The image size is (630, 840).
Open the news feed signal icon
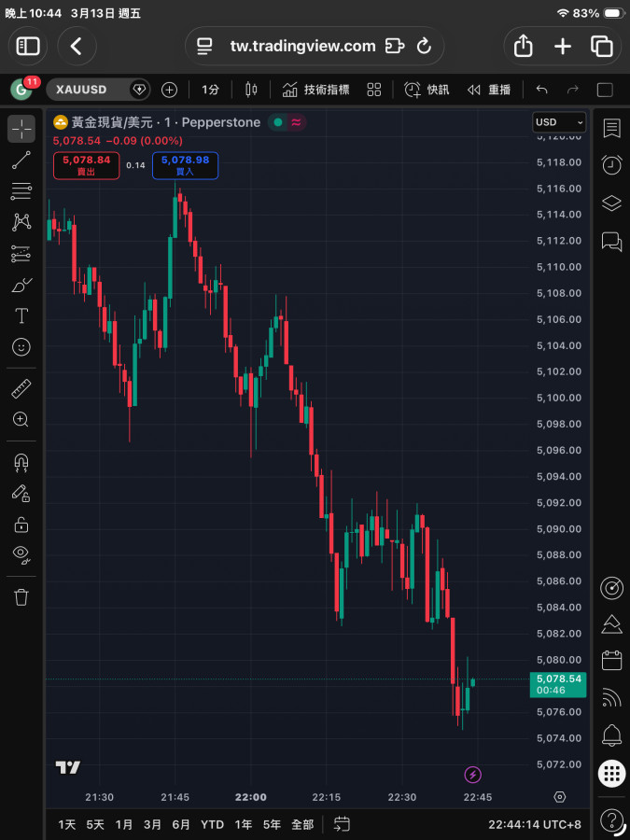click(x=611, y=697)
